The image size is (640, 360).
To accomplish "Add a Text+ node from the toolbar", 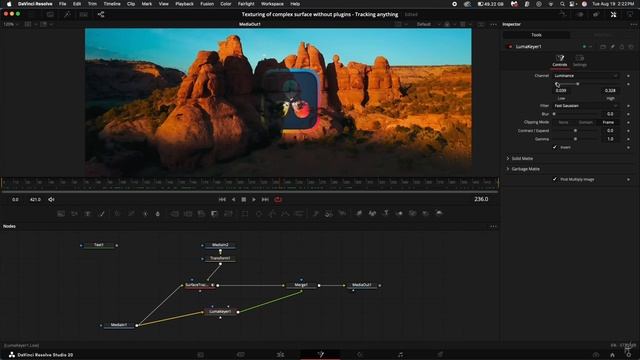I will (88, 213).
